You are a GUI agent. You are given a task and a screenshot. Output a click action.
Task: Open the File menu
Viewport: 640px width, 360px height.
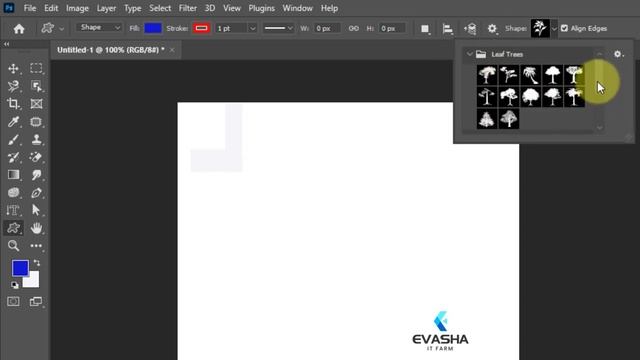coord(30,8)
